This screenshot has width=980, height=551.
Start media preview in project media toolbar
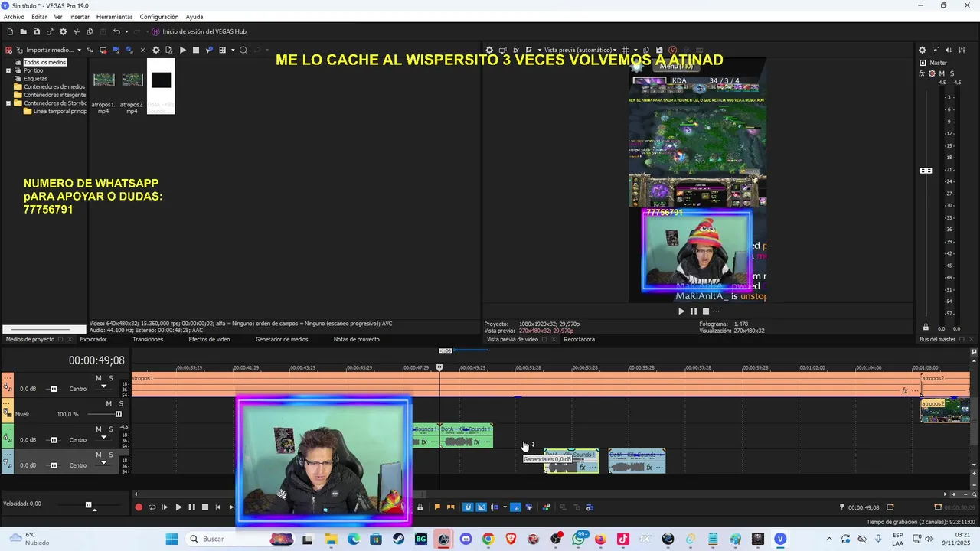[182, 50]
